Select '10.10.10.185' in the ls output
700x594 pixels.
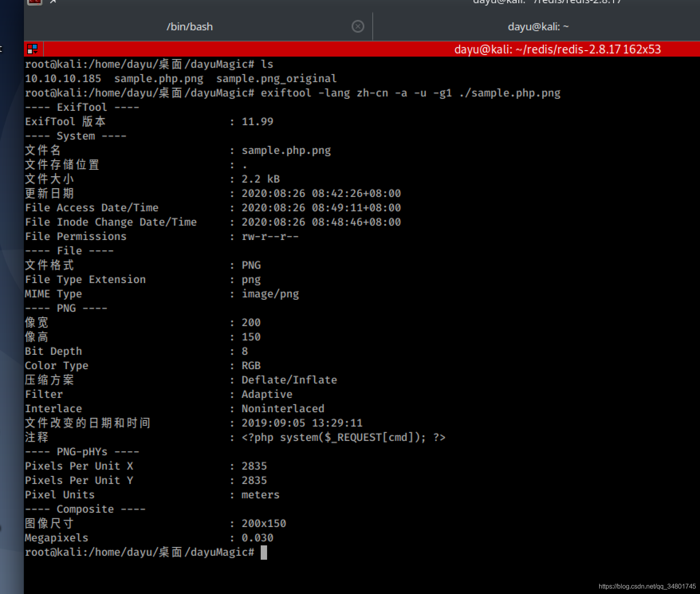(x=63, y=79)
